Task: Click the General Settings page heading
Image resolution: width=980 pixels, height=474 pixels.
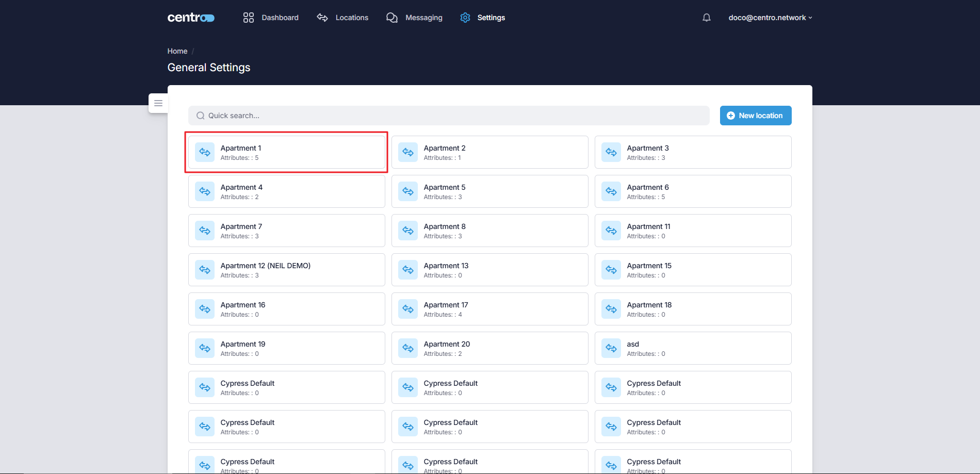Action: click(x=209, y=68)
